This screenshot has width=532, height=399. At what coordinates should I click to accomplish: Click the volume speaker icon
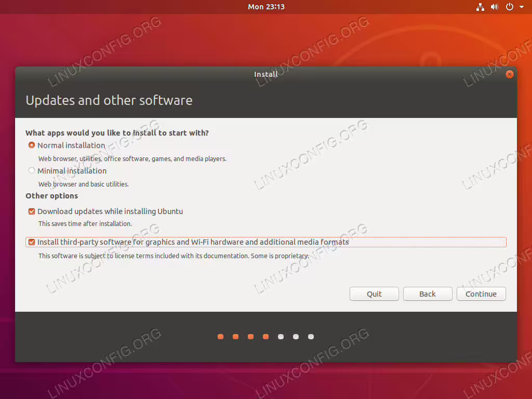click(x=495, y=7)
